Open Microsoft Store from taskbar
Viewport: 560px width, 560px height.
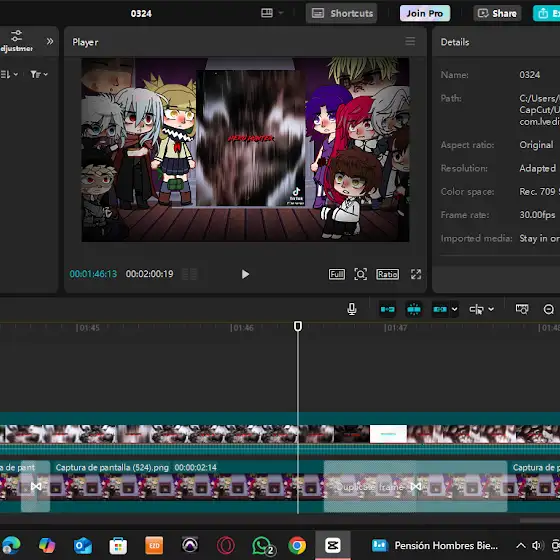(118, 545)
